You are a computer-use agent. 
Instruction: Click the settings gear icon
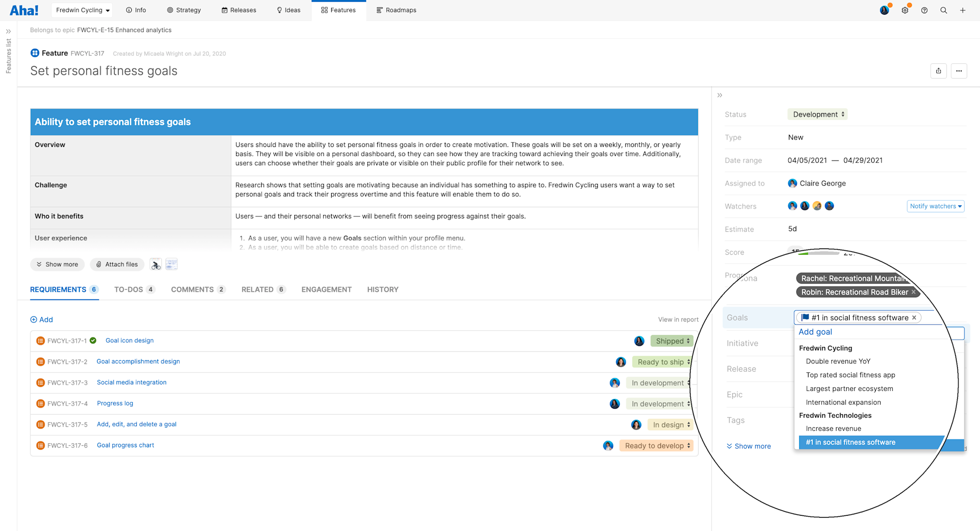tap(905, 10)
